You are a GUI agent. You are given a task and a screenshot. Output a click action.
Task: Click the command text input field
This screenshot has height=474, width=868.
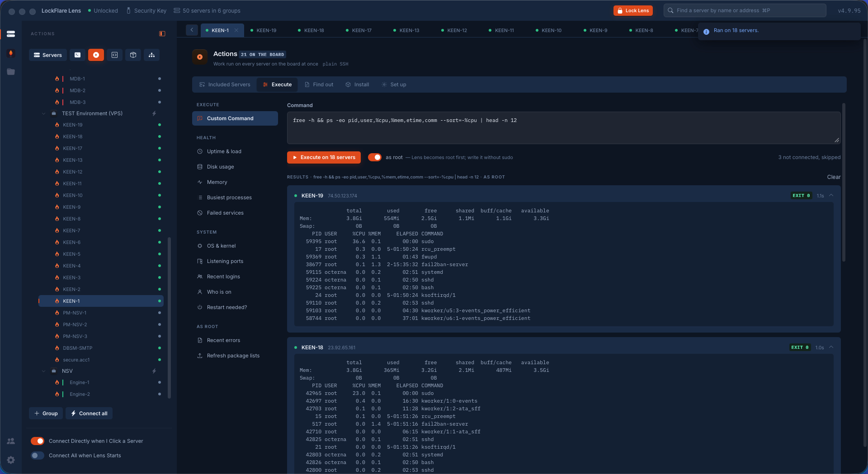(564, 128)
